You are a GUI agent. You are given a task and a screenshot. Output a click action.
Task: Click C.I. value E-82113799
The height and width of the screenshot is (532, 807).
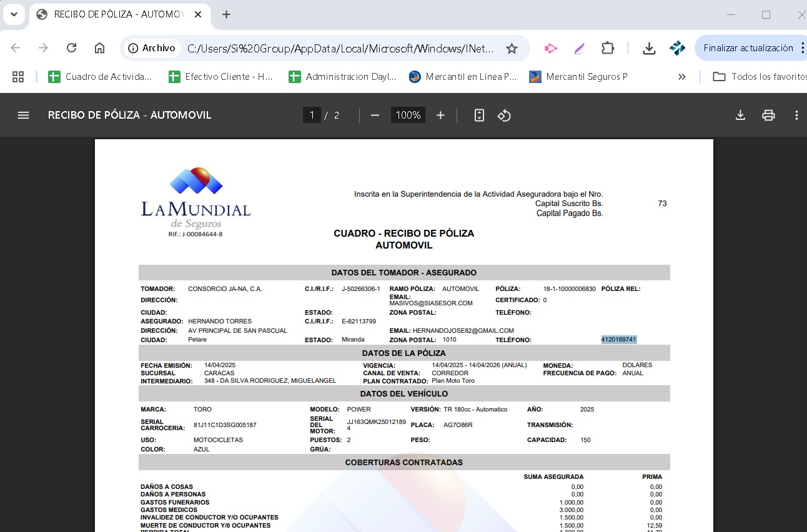(359, 322)
